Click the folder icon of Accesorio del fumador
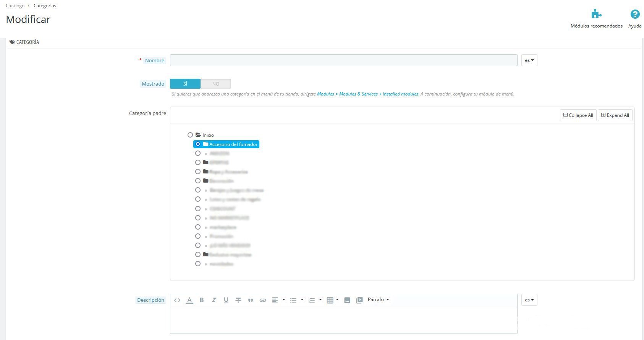Image resolution: width=644 pixels, height=340 pixels. pyautogui.click(x=206, y=144)
